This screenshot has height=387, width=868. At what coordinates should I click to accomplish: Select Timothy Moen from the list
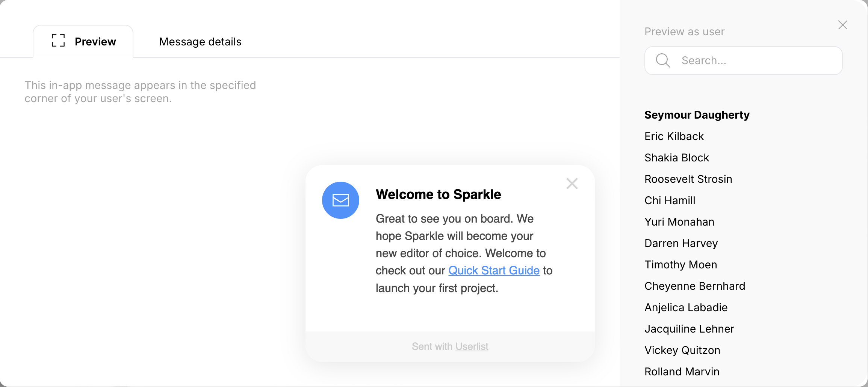click(x=680, y=265)
